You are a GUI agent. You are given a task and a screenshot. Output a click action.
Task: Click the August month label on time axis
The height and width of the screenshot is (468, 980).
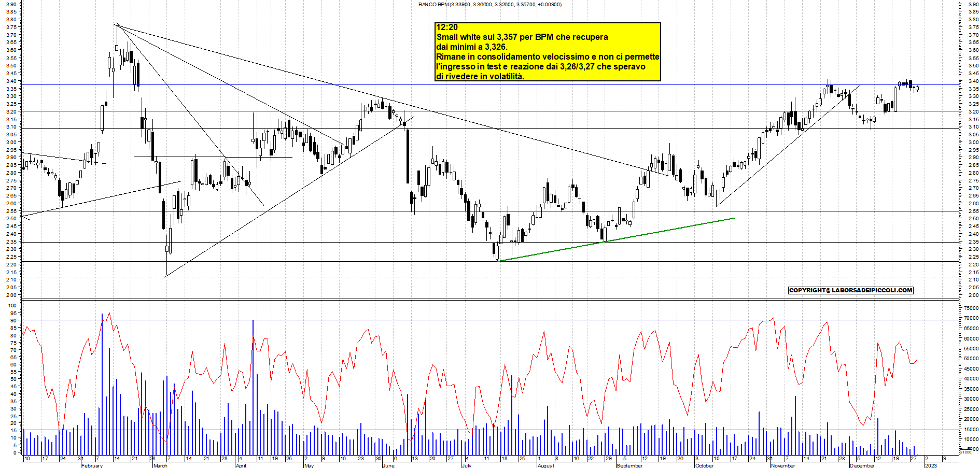tap(545, 465)
